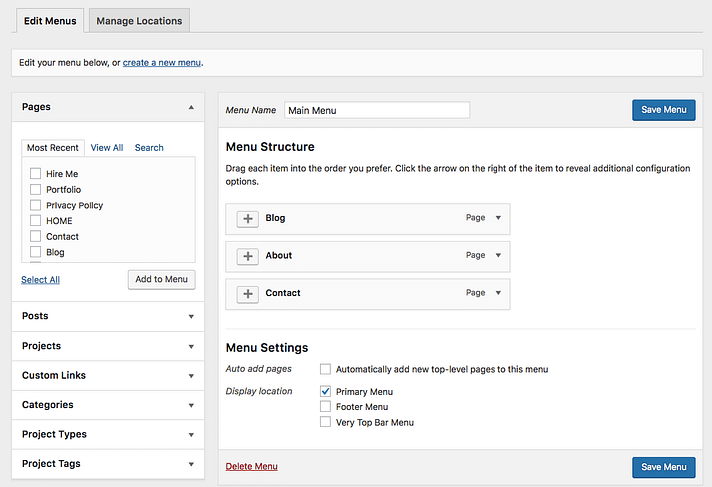Check the Hire Me page checkbox
This screenshot has width=712, height=487.
tap(36, 174)
